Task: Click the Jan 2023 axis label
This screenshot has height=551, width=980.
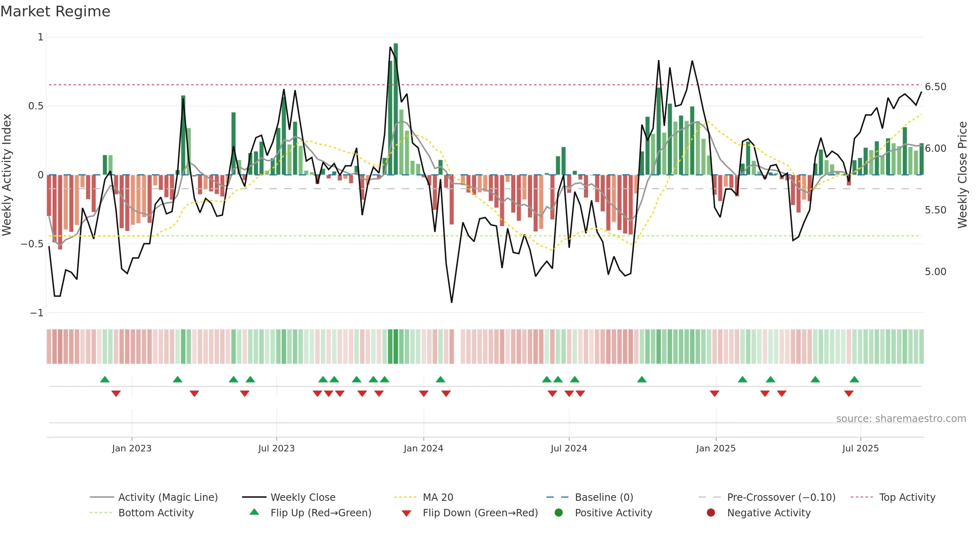Action: 132,448
